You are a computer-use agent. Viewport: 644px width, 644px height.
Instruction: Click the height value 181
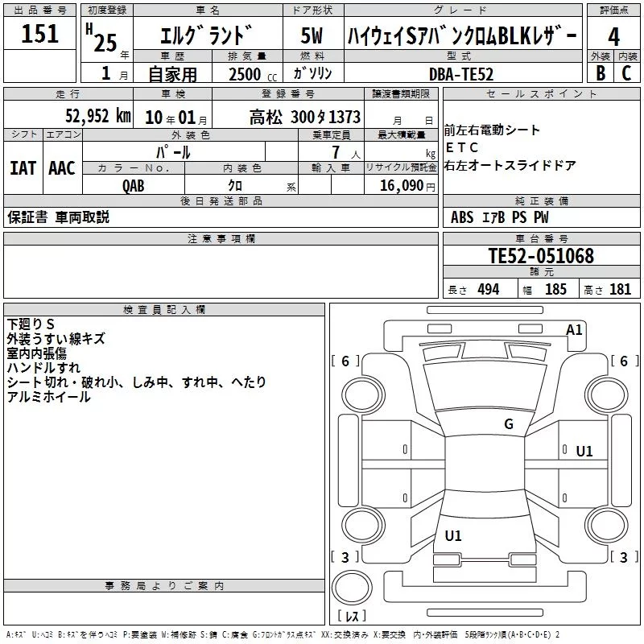[620, 290]
